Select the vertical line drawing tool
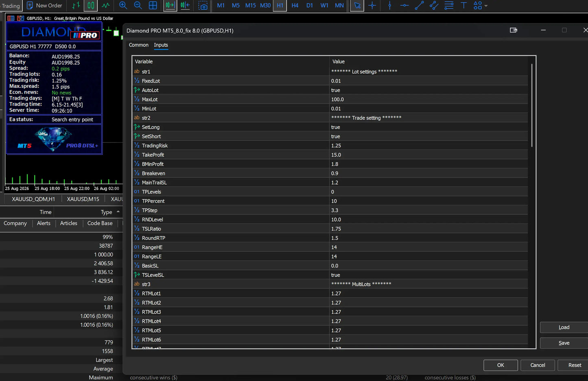Image resolution: width=588 pixels, height=381 pixels. point(389,6)
